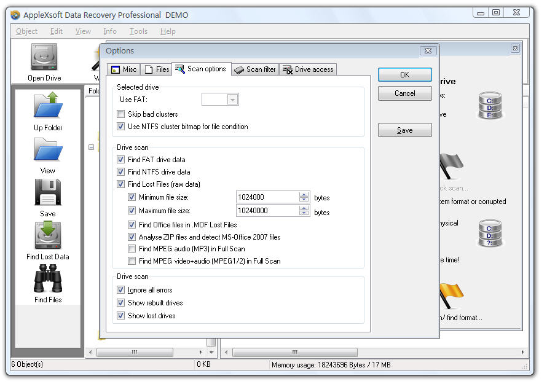The image size is (547, 392).
Task: Click the View folder icon in sidebar
Action: 48,149
